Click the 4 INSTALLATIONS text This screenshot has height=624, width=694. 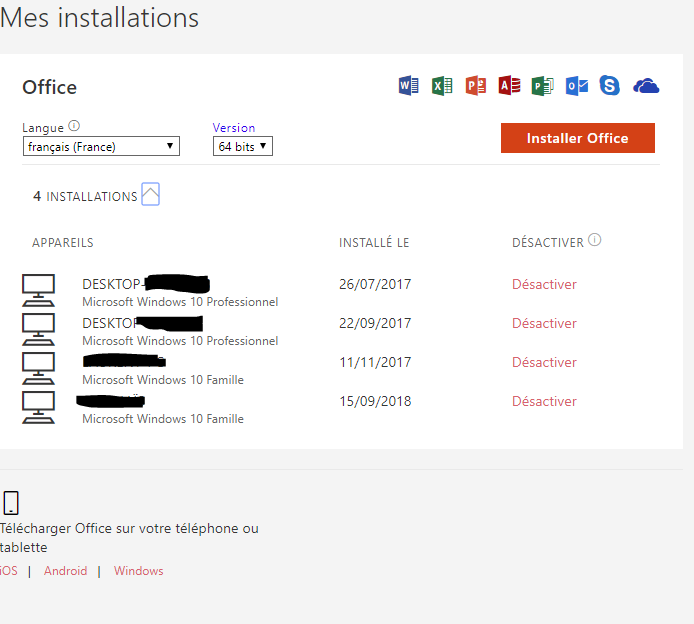(85, 196)
